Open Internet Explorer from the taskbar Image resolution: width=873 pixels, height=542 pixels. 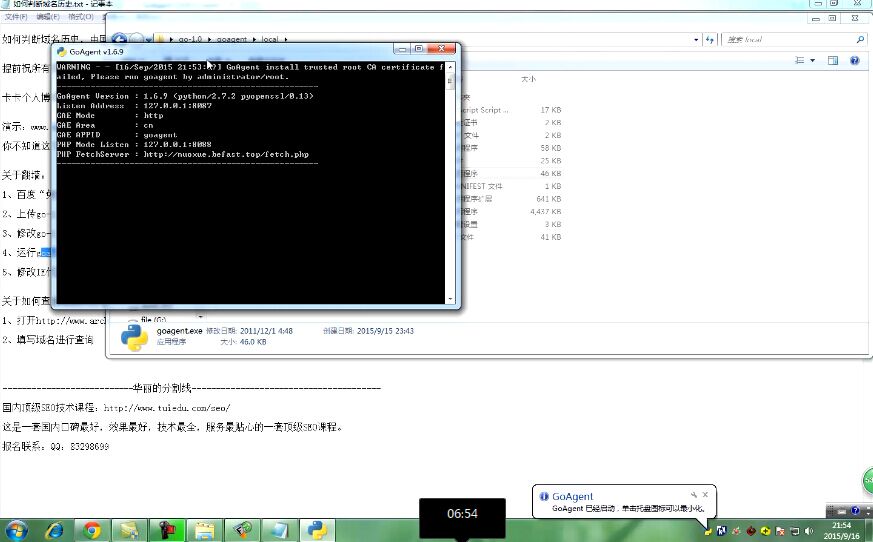[x=54, y=530]
